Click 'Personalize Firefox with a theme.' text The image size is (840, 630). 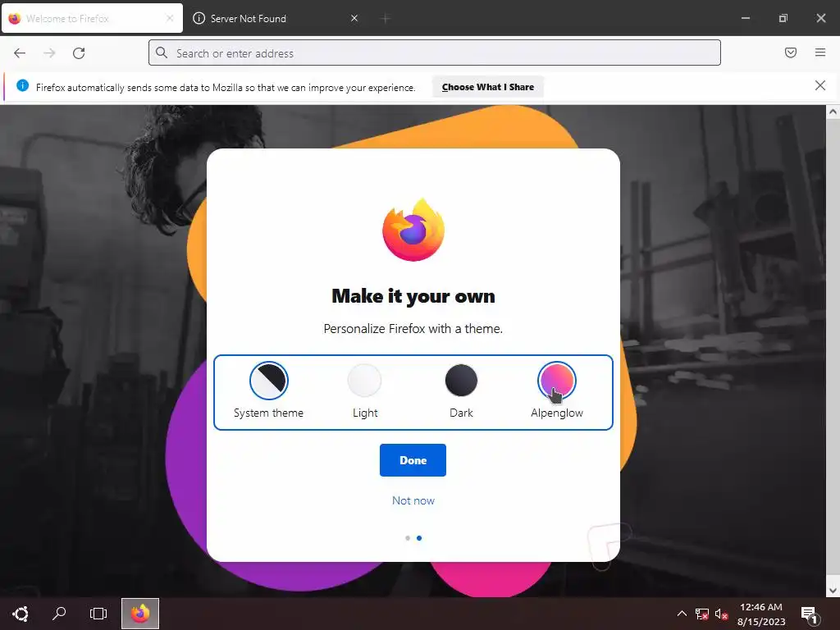(413, 328)
